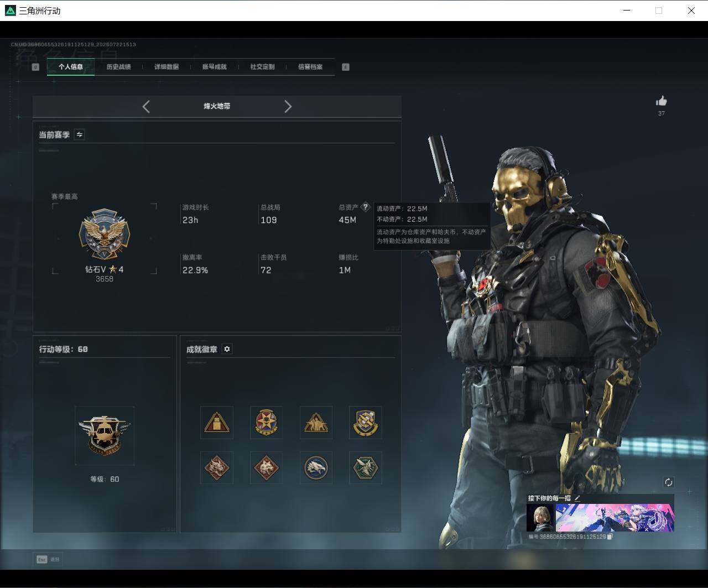Click the refresh character model icon
Viewport: 708px width, 588px height.
click(x=668, y=482)
